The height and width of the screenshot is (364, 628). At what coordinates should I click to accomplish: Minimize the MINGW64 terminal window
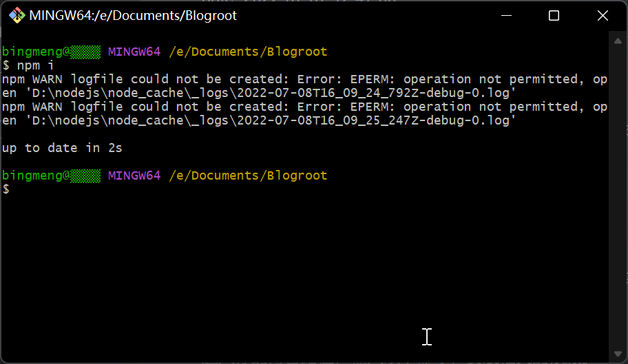[x=508, y=15]
